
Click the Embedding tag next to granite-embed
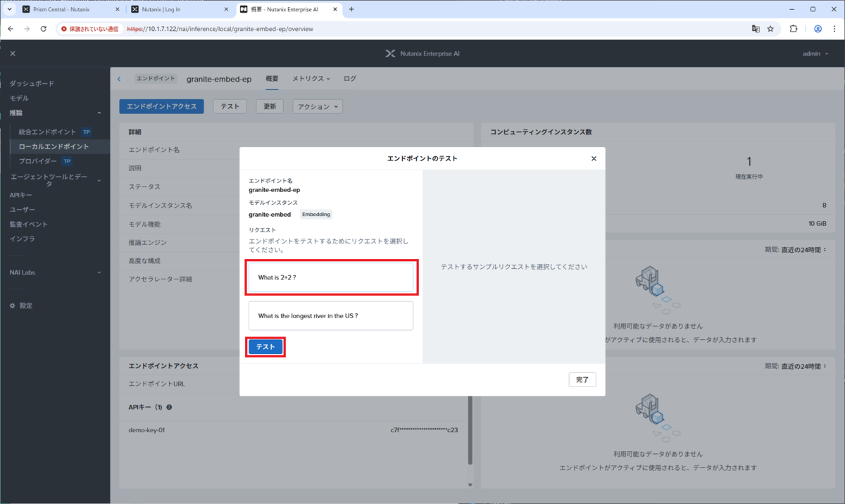click(x=316, y=214)
